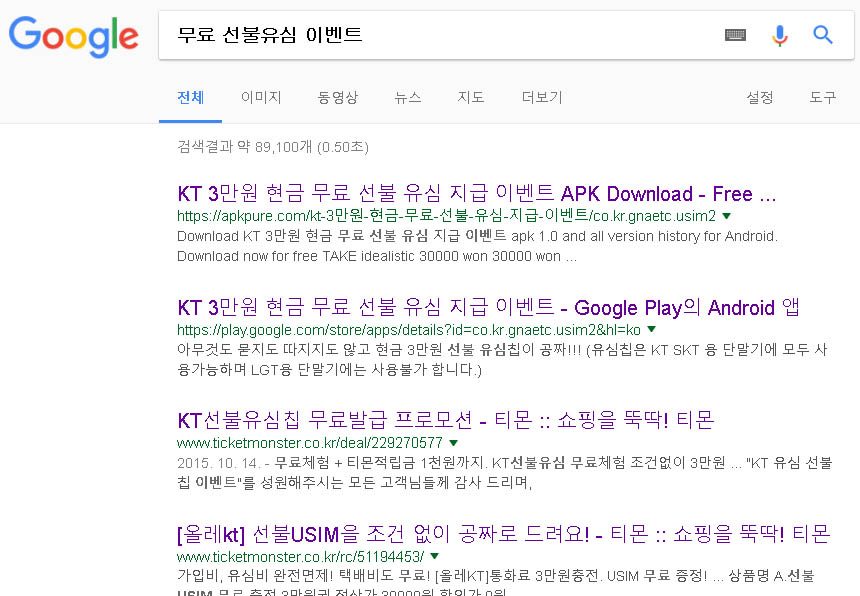Open the apkpure APK Download result title
This screenshot has height=596, width=860.
click(477, 194)
